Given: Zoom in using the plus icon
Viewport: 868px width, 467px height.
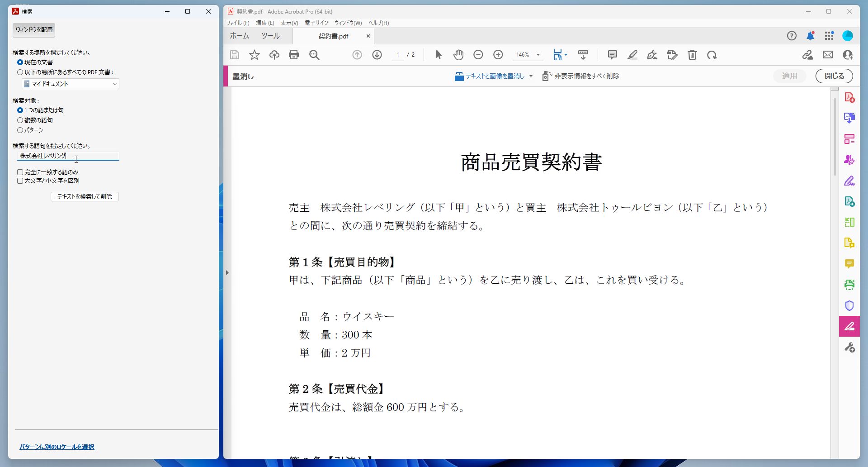Looking at the screenshot, I should (498, 54).
